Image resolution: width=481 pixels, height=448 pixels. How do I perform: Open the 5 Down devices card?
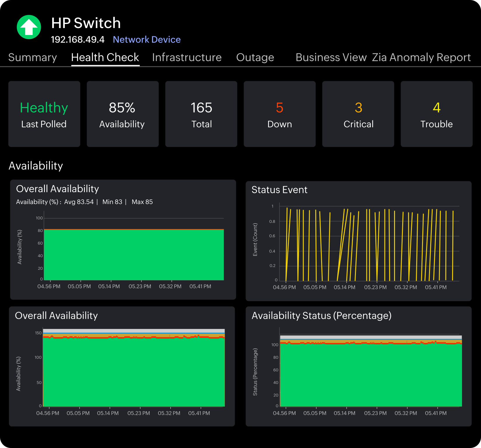(279, 114)
